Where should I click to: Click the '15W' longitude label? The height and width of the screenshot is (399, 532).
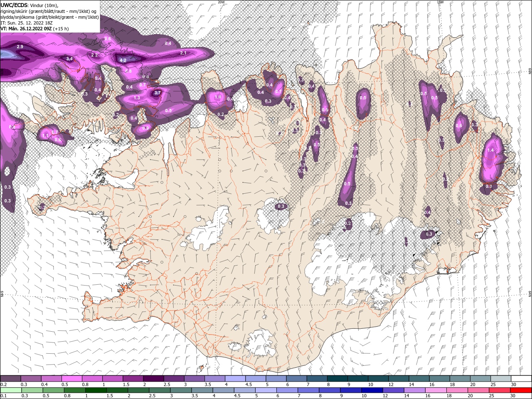(x=440, y=2)
